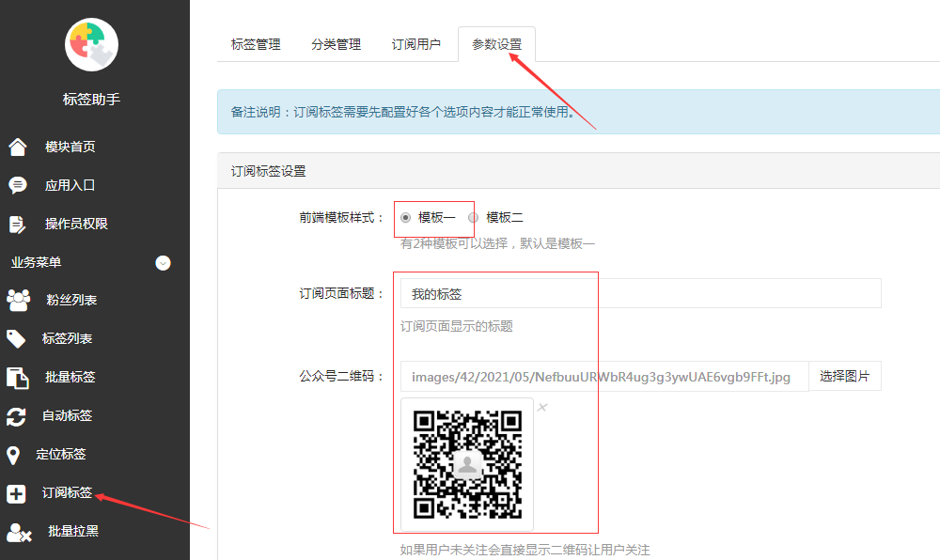Viewport: 940px width, 560px height.
Task: Open 操作员权限 from the sidebar
Action: click(76, 224)
